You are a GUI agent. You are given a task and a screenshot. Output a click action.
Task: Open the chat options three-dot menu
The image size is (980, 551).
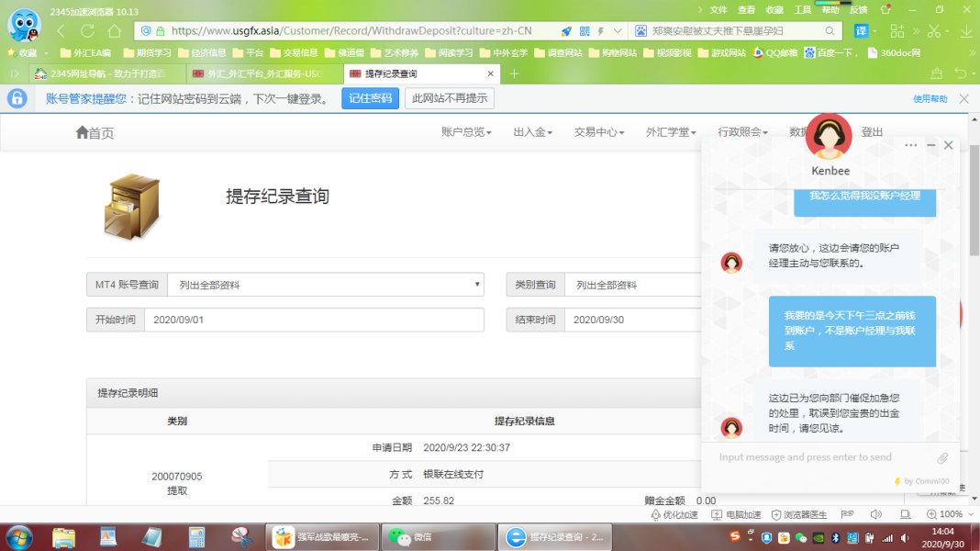(910, 145)
